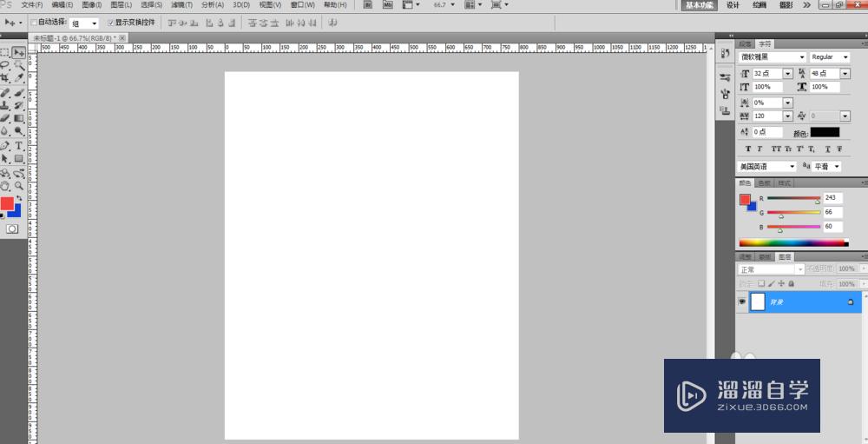This screenshot has height=444, width=868.
Task: Click the color spectrum ramp bar
Action: tap(793, 242)
